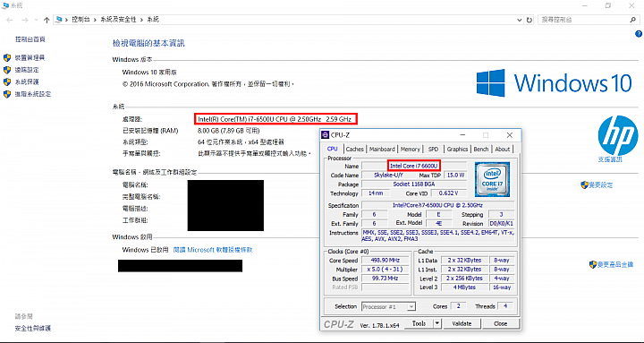Screen dimensions: 644x343
Task: Click the Close button in CPU-Z
Action: [x=500, y=323]
